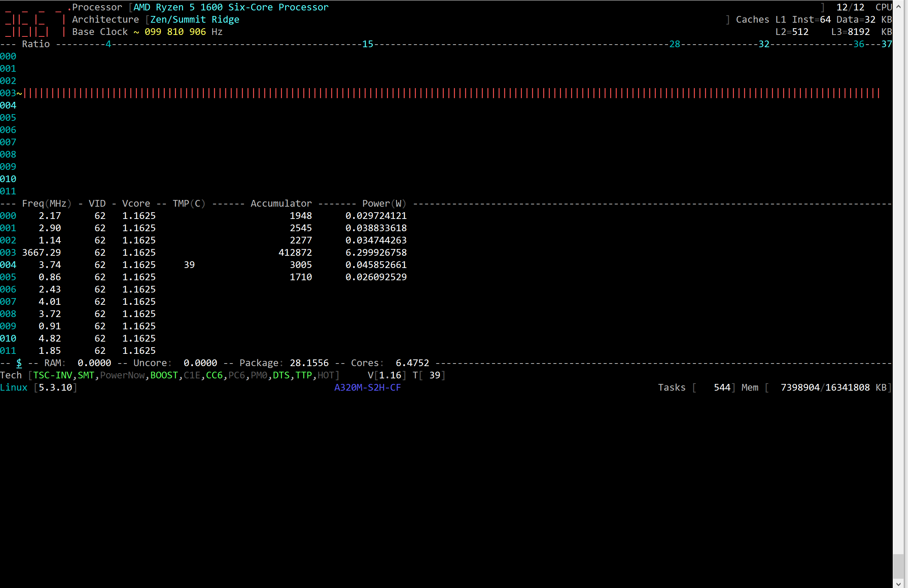Viewport: 908px width, 588px height.
Task: Click the PC6 tech flag
Action: pos(237,375)
